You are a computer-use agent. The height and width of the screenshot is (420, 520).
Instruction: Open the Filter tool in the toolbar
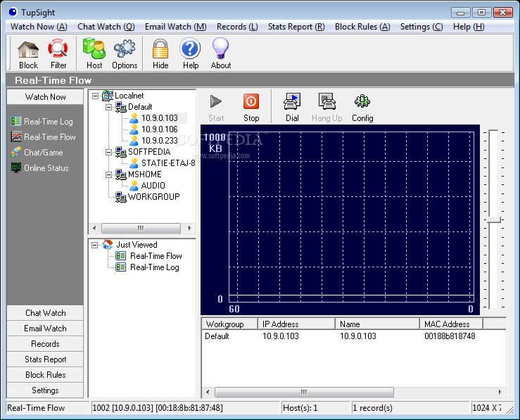[58, 50]
